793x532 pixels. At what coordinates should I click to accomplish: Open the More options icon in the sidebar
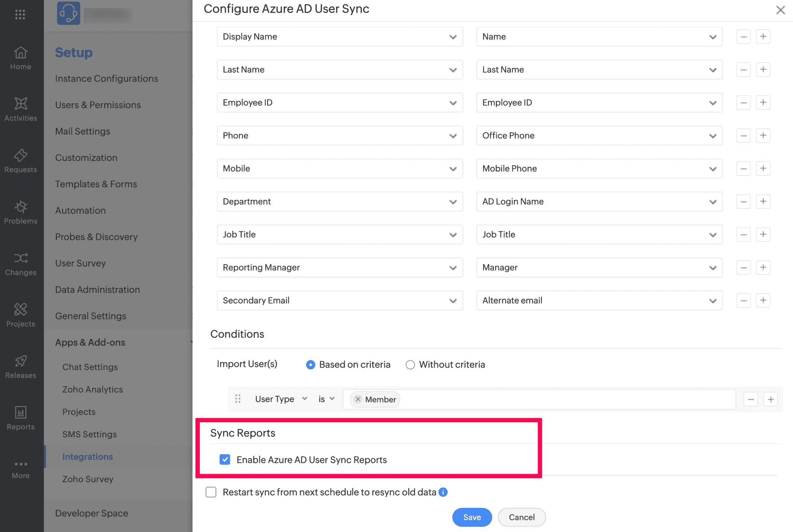click(20, 463)
